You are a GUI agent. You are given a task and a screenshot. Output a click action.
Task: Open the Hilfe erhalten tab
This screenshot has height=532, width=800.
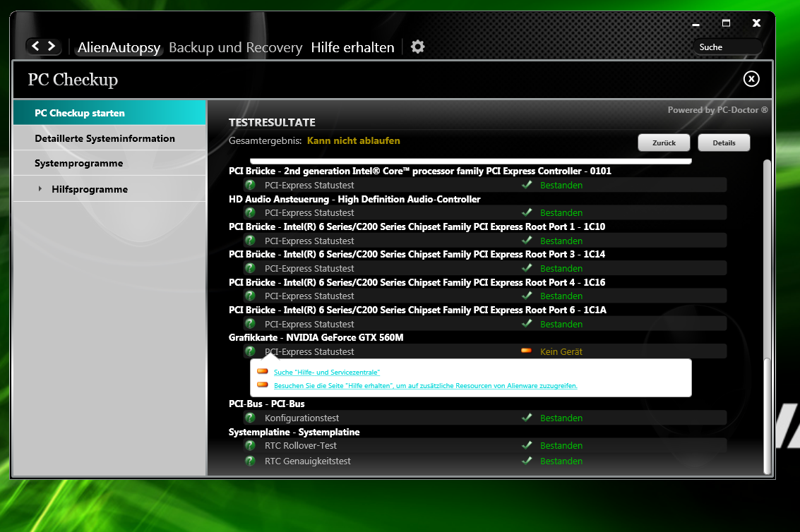coord(352,47)
